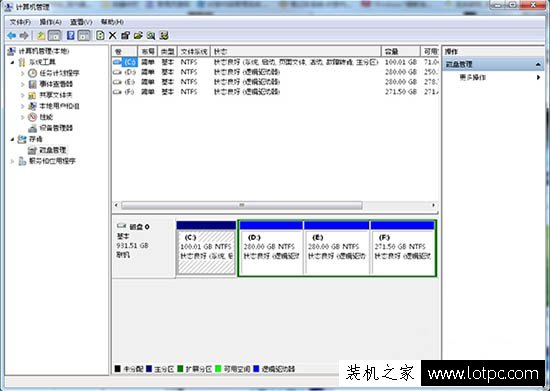550x391 pixels.
Task: Open the 帮助(H) menu
Action: 112,22
